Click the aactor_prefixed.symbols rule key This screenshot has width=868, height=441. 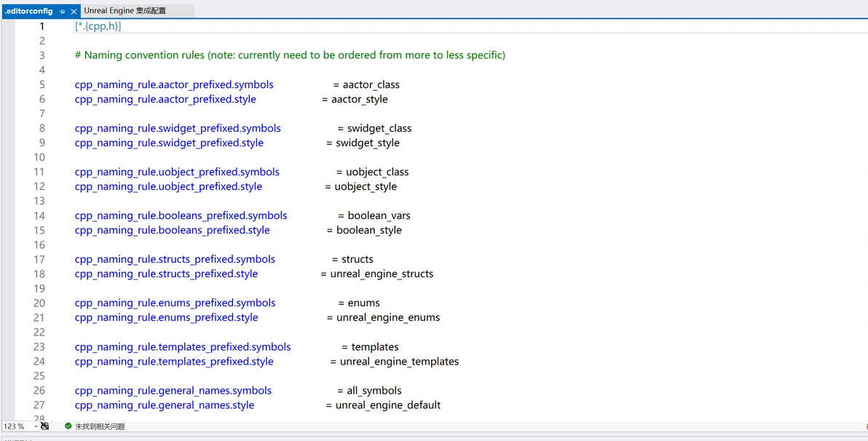click(x=174, y=84)
